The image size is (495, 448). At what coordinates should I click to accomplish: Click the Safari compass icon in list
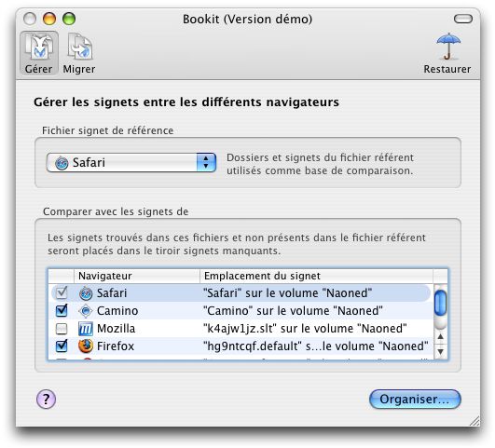point(86,293)
